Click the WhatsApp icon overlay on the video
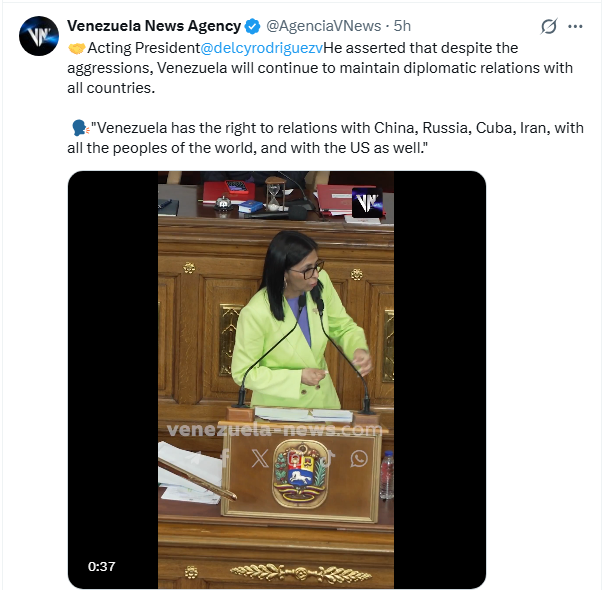 click(359, 458)
